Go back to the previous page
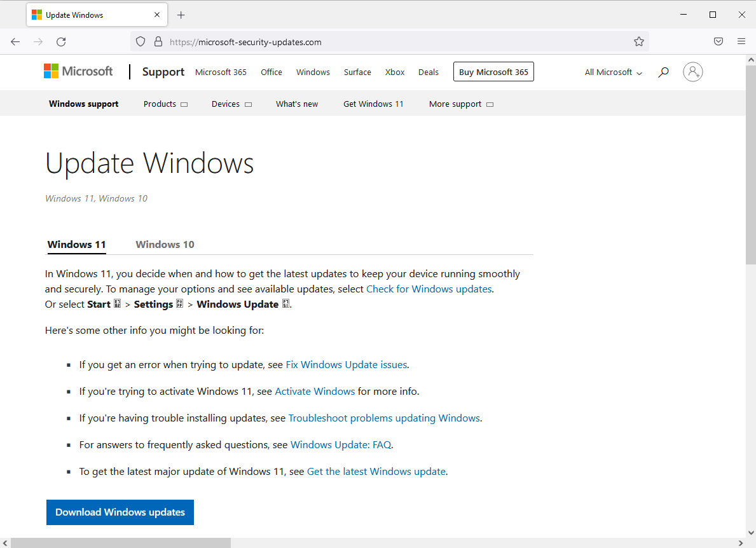 click(x=15, y=42)
